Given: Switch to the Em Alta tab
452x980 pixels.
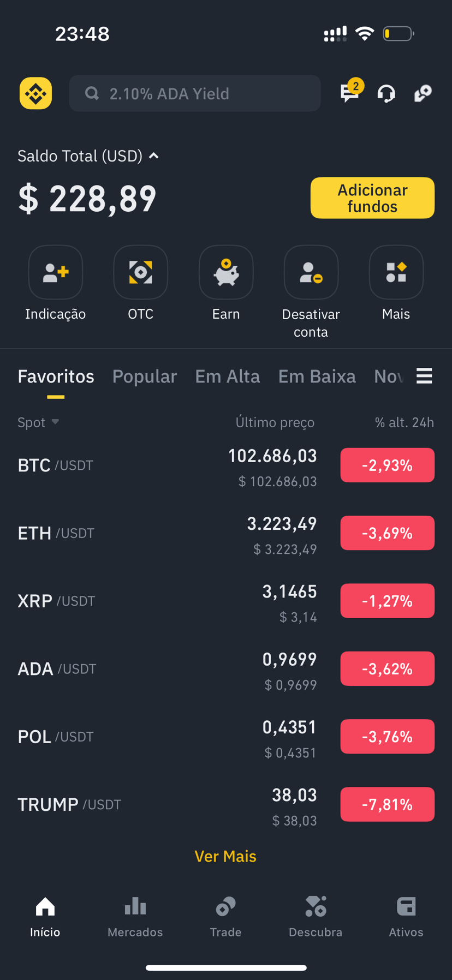Looking at the screenshot, I should point(228,377).
